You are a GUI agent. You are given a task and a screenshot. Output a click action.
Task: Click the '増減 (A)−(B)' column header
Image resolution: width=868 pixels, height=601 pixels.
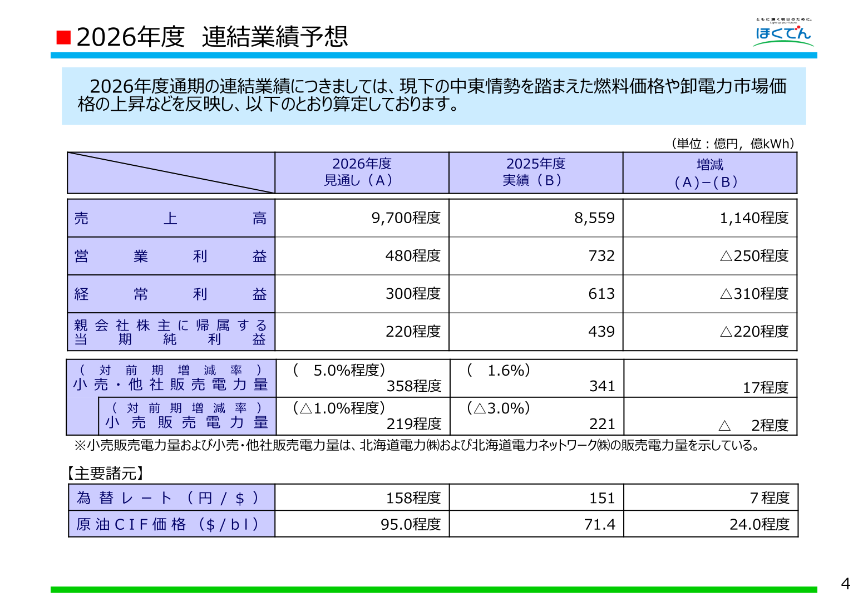pyautogui.click(x=709, y=173)
